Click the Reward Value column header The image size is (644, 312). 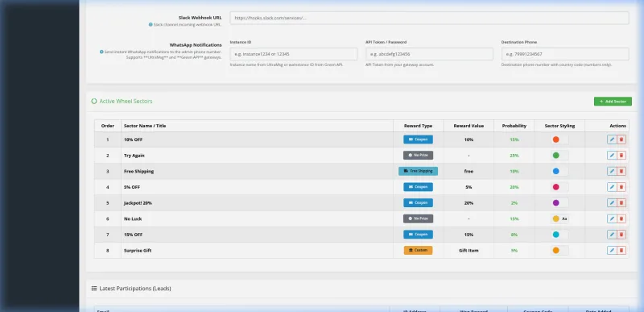click(x=469, y=126)
